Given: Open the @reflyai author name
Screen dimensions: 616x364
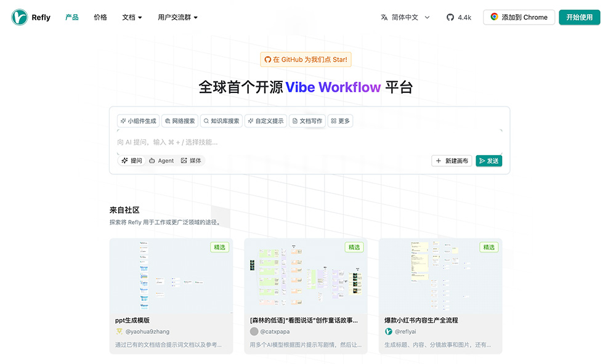Looking at the screenshot, I should 405,331.
